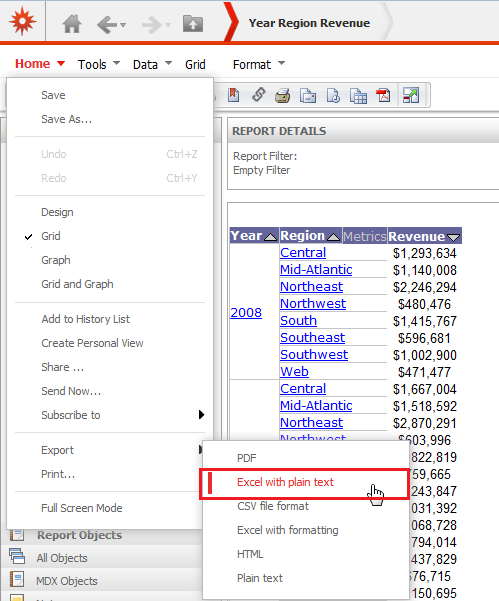The image size is (499, 601).
Task: Click the bookmark page icon in toolbar
Action: pyautogui.click(x=234, y=95)
